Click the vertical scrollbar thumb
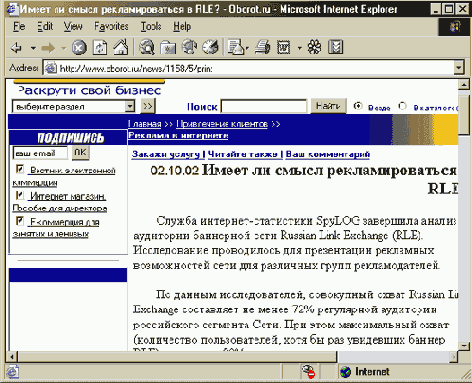This screenshot has width=472, height=383. pyautogui.click(x=464, y=115)
